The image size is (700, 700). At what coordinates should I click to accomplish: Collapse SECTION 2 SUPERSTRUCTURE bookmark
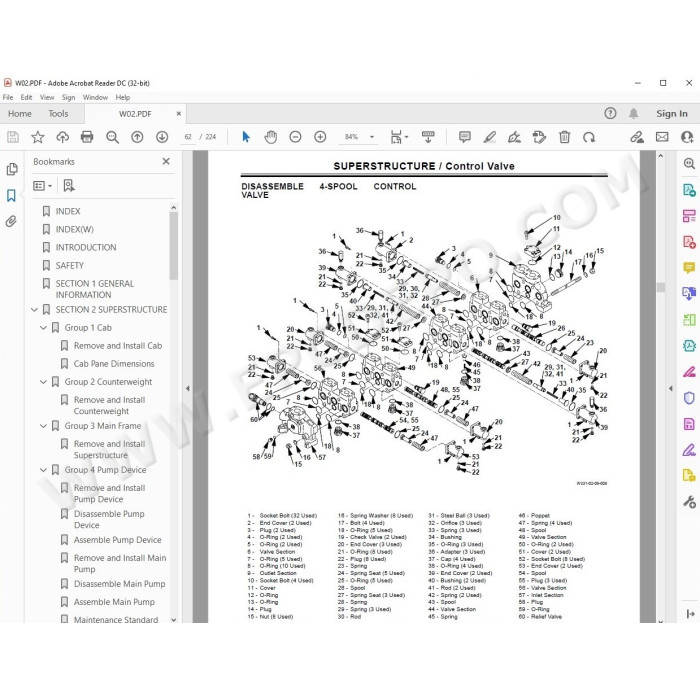pos(34,309)
